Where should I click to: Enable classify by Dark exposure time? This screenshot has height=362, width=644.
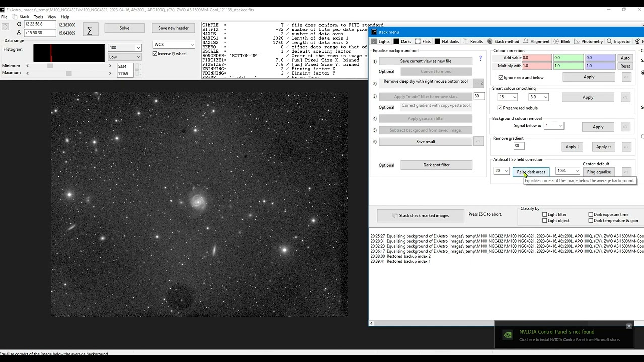click(591, 215)
